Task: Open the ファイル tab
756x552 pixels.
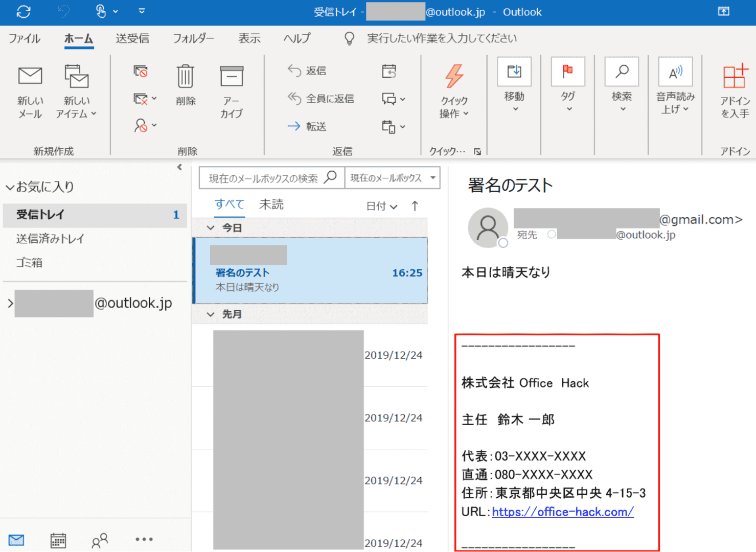Action: click(25, 38)
